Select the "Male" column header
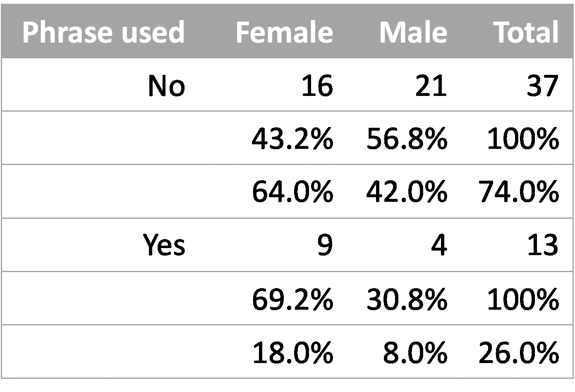 pyautogui.click(x=413, y=32)
